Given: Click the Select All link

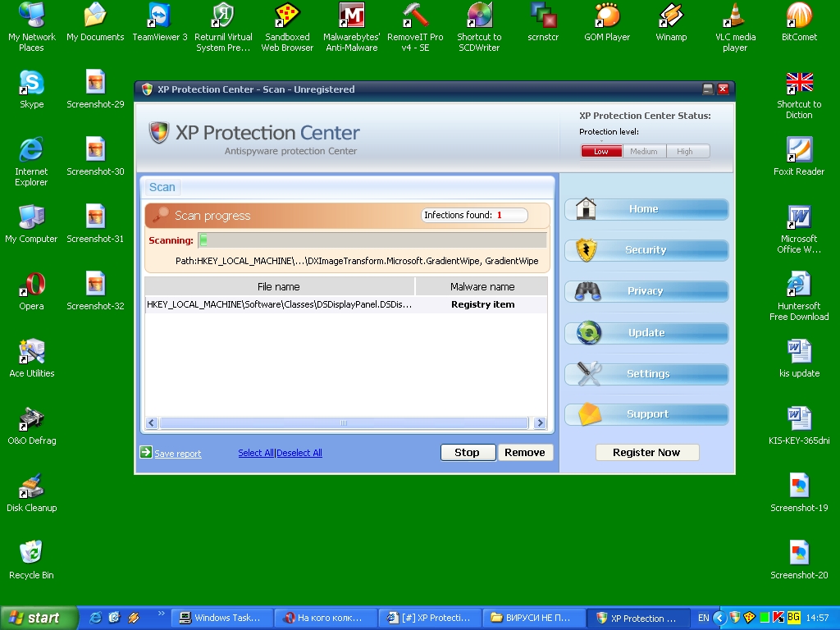Looking at the screenshot, I should (256, 453).
